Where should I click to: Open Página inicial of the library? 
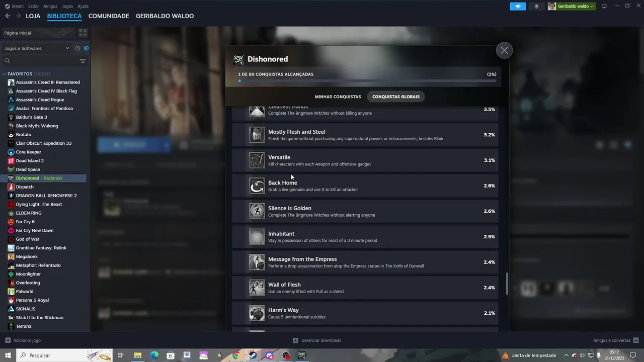[x=38, y=33]
